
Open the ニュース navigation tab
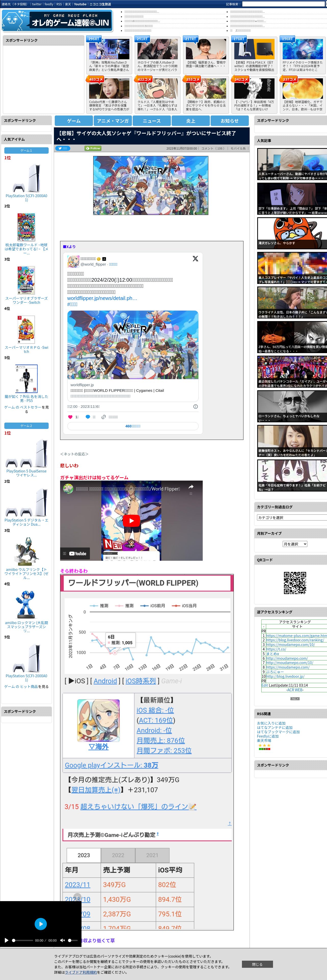[x=152, y=121]
